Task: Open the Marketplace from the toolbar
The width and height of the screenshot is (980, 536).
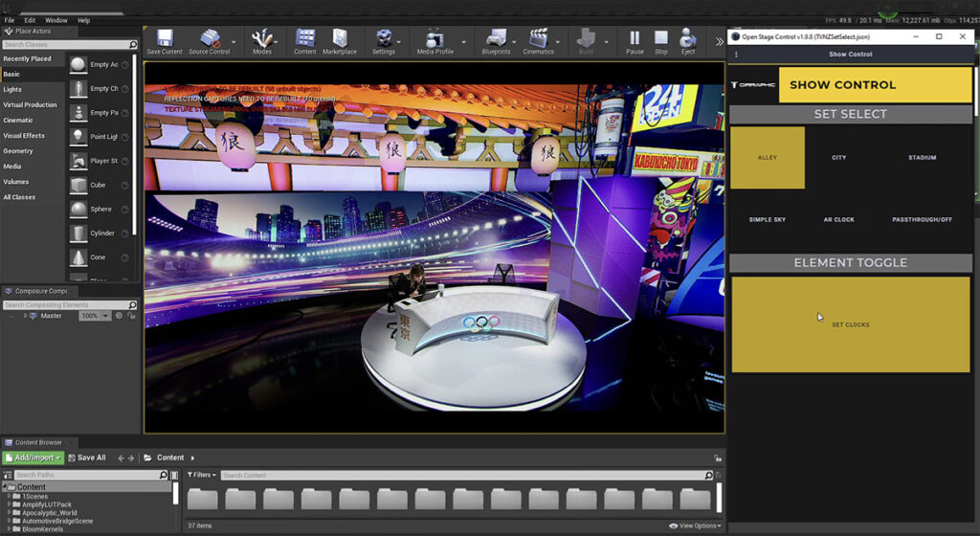Action: [339, 40]
